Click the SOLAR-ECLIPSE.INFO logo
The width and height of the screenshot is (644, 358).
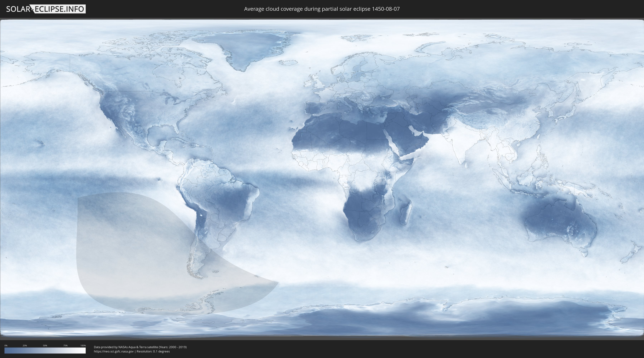point(46,9)
